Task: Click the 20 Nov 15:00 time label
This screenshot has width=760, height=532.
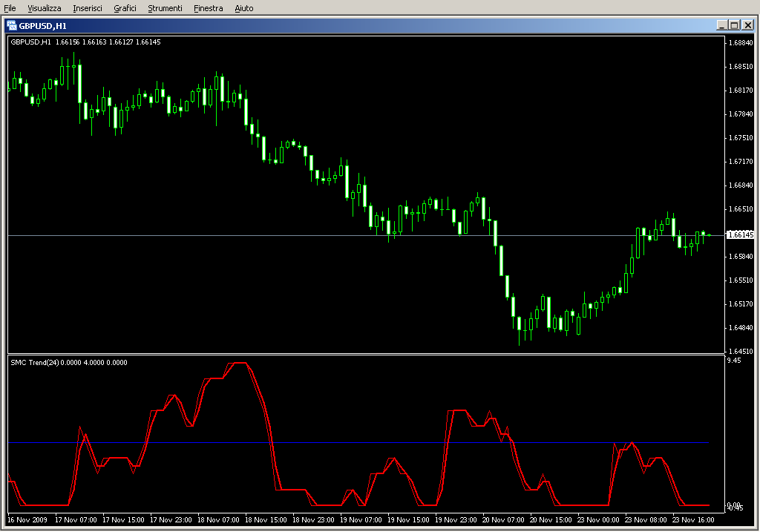Action: (x=551, y=520)
